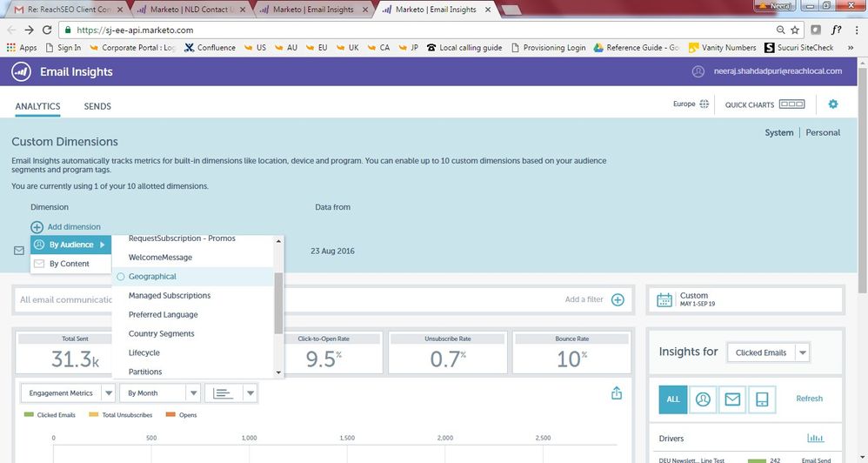Click the Marketo logo icon

click(22, 71)
